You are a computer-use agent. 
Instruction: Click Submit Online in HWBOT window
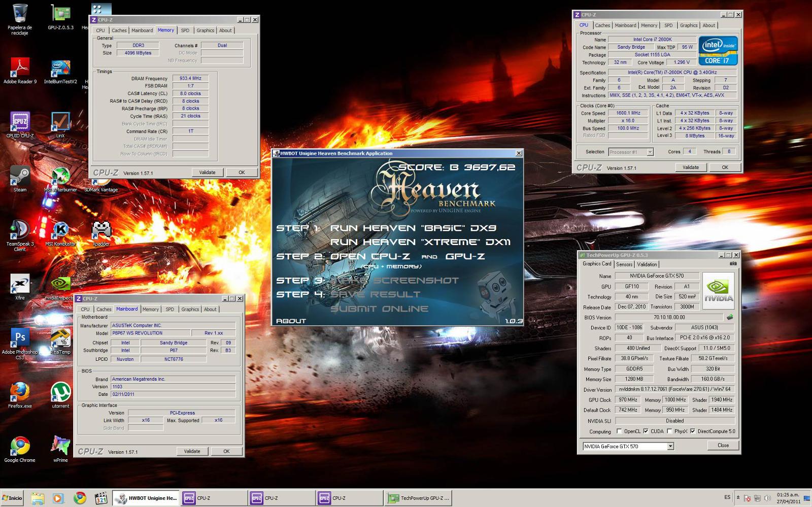[x=379, y=309]
